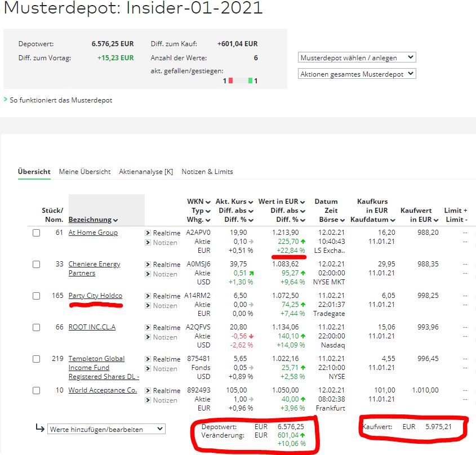Toggle the ROOT INC.CL.A checkbox

pyautogui.click(x=37, y=328)
